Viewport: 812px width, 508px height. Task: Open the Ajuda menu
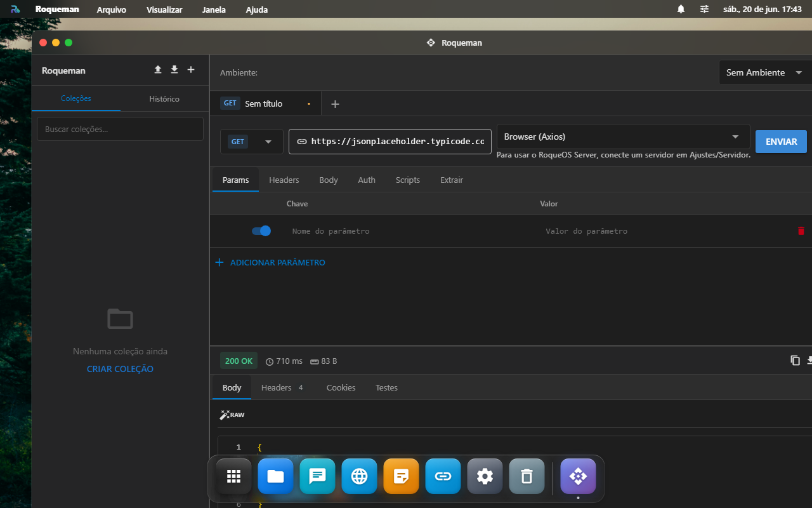(257, 10)
